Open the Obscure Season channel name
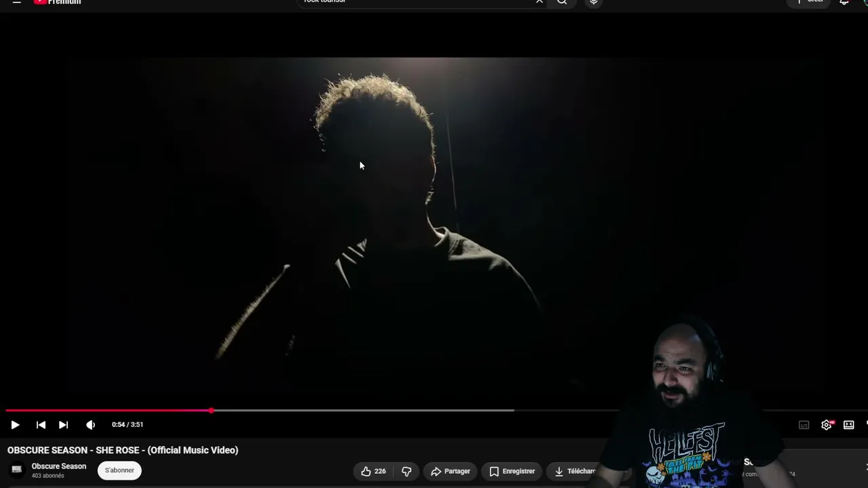Screen dimensions: 868x488 [59, 466]
